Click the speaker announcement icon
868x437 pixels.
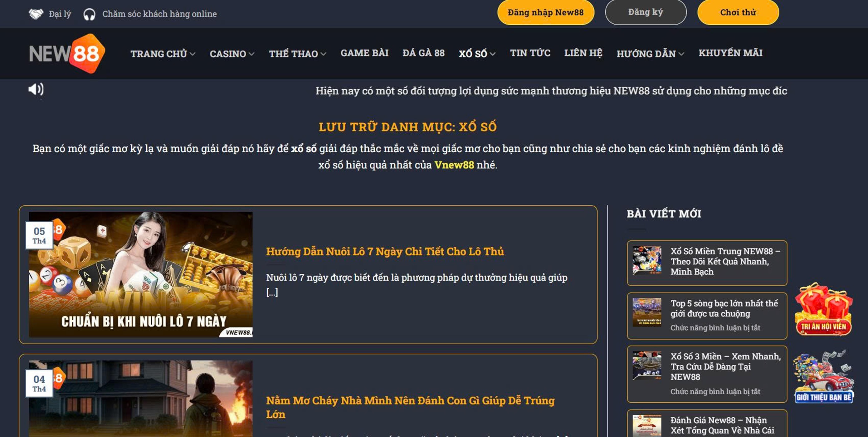pos(36,90)
